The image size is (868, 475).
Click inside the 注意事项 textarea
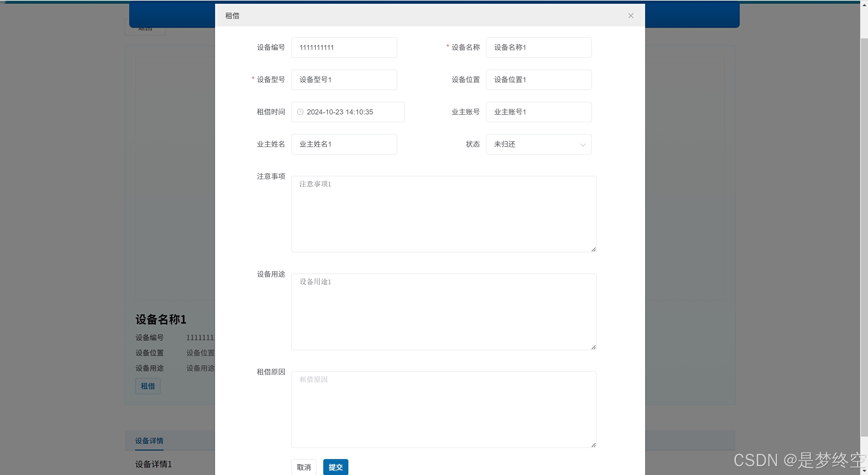click(x=444, y=214)
